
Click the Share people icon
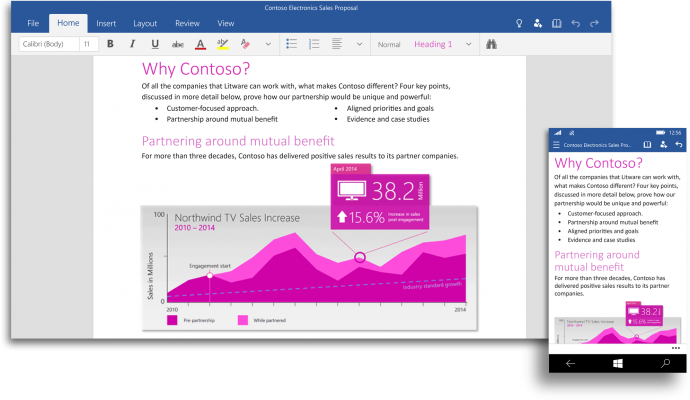538,22
